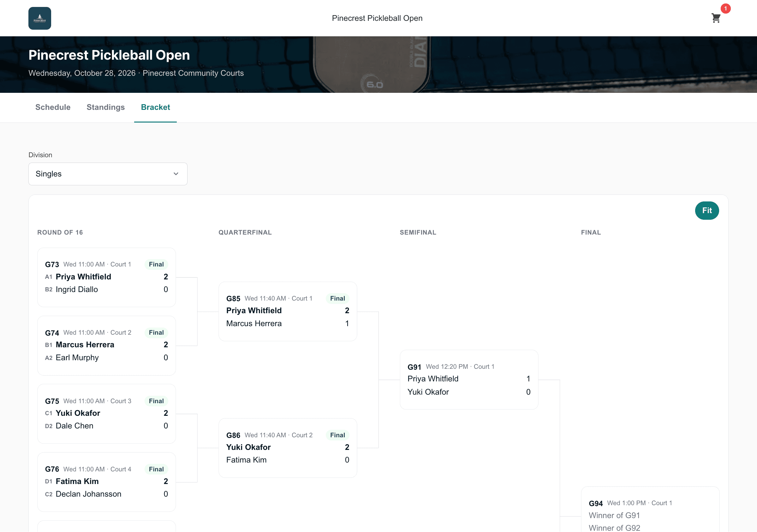Select Earl Murphy in match G74
The height and width of the screenshot is (532, 757).
tap(77, 357)
